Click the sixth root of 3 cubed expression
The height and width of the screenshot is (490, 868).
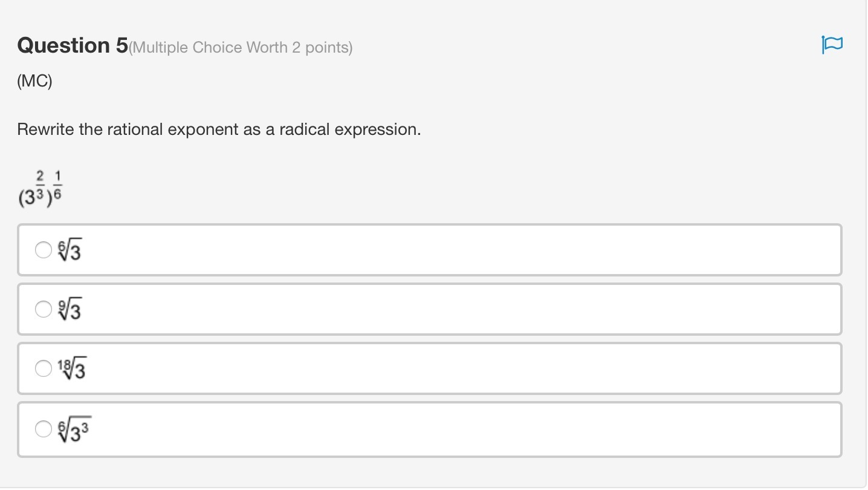[x=74, y=430]
